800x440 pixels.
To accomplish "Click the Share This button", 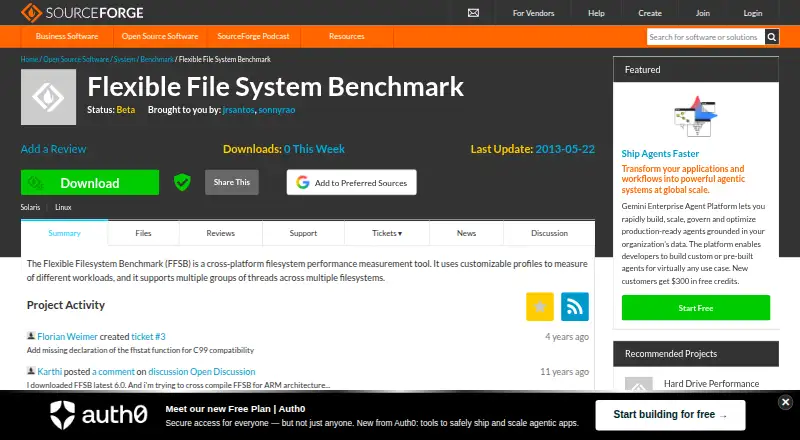I will (x=232, y=182).
